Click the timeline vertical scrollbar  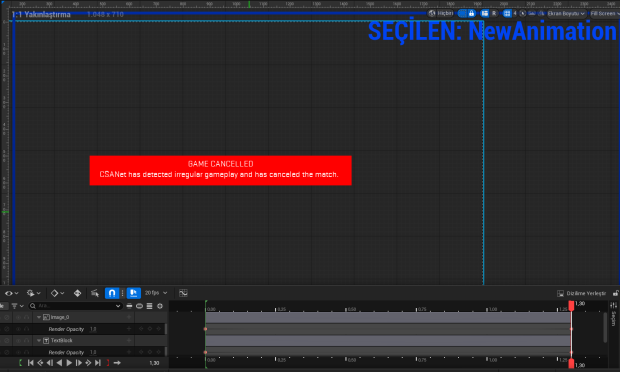point(605,327)
